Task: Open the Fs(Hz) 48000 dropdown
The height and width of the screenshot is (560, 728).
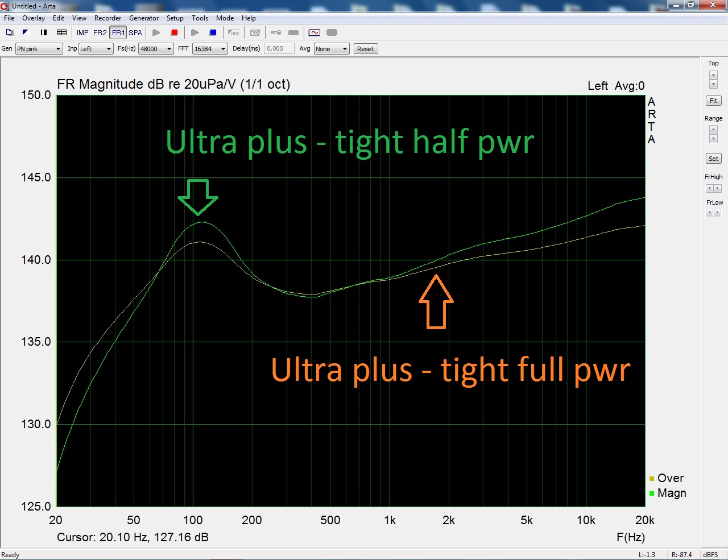Action: 156,49
